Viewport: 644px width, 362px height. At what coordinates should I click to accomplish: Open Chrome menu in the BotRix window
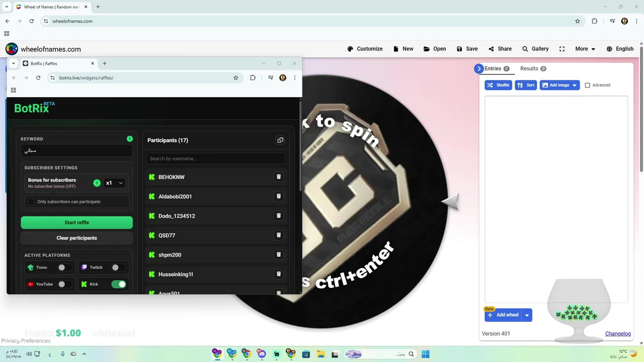[295, 78]
